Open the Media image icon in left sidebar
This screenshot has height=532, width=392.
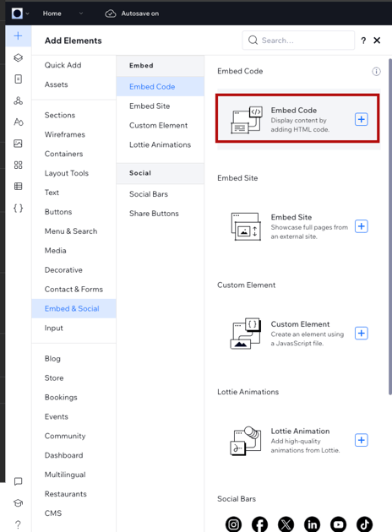[x=19, y=144]
